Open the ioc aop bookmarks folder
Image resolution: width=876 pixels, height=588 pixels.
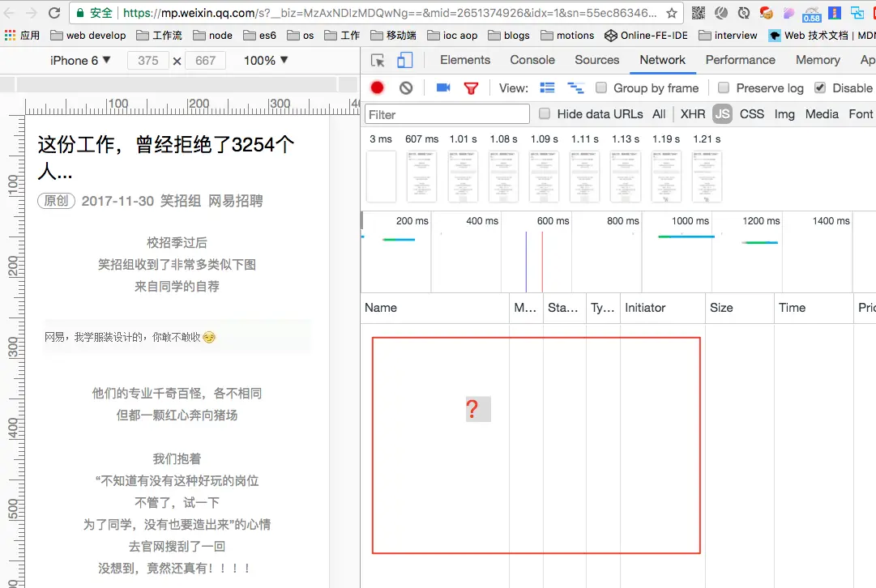point(452,35)
